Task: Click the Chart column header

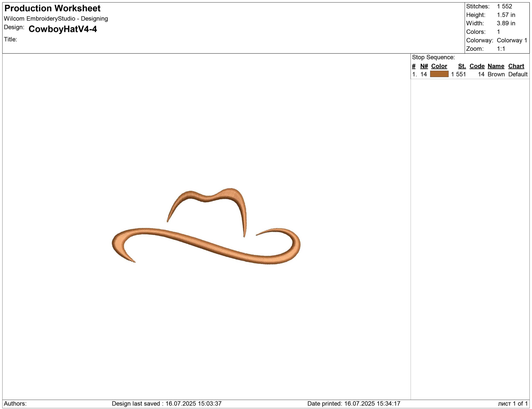Action: [516, 66]
